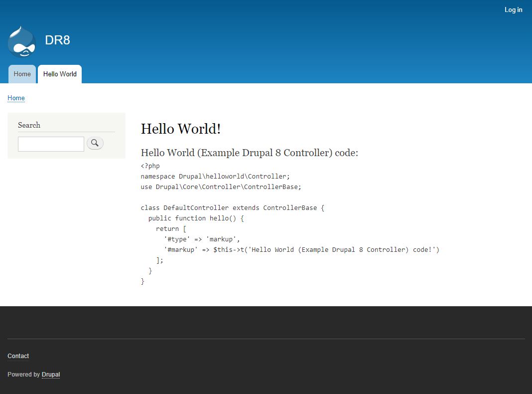Screen dimensions: 532x394
Task: Focus the search text input field
Action: click(51, 144)
